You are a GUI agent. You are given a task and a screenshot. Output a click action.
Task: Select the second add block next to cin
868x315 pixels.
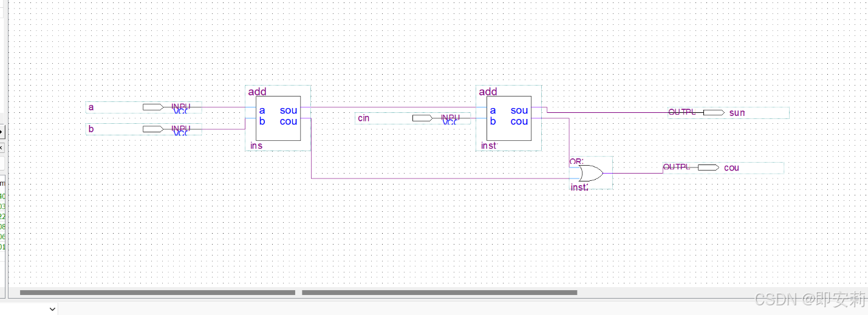pos(509,118)
